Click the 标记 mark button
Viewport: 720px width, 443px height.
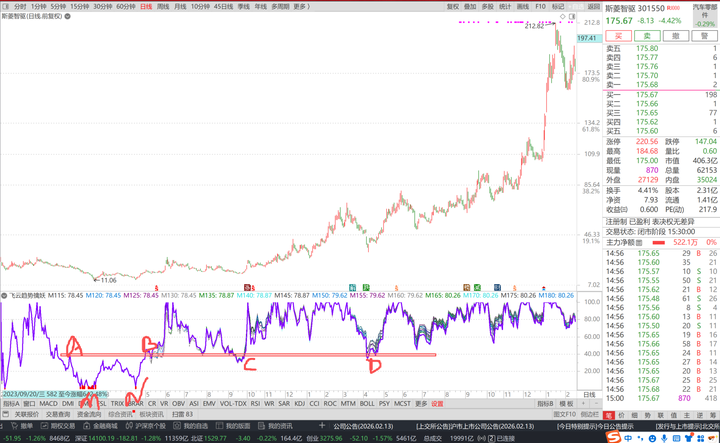558,6
